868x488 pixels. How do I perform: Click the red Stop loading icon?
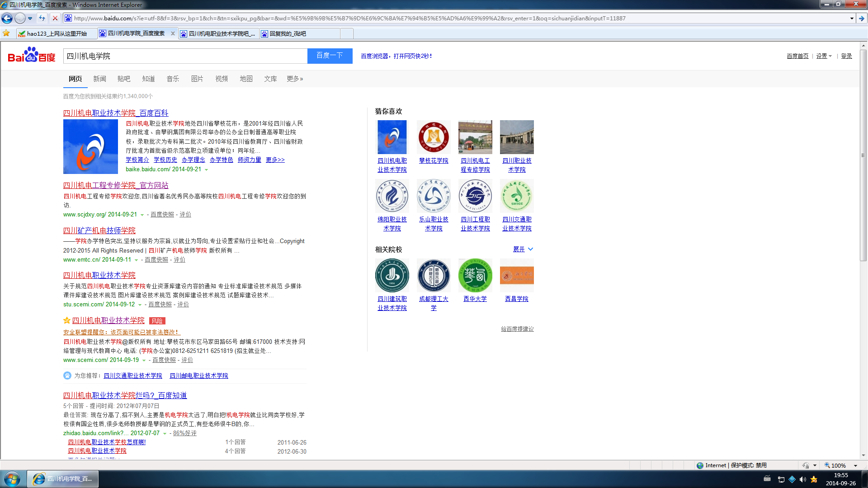(x=55, y=18)
